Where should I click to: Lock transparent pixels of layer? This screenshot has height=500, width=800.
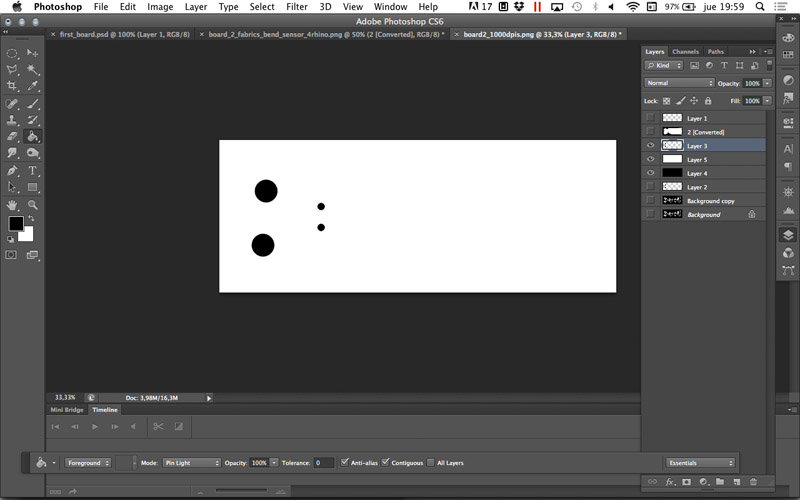coord(666,101)
